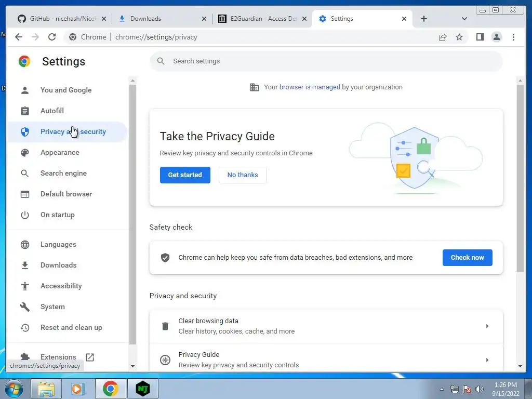Click the compass icon for Privacy Guide row

tap(165, 360)
